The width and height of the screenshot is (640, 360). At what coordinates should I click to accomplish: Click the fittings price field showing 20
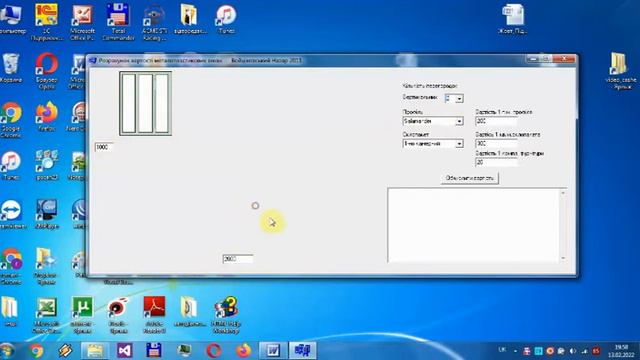(x=496, y=162)
